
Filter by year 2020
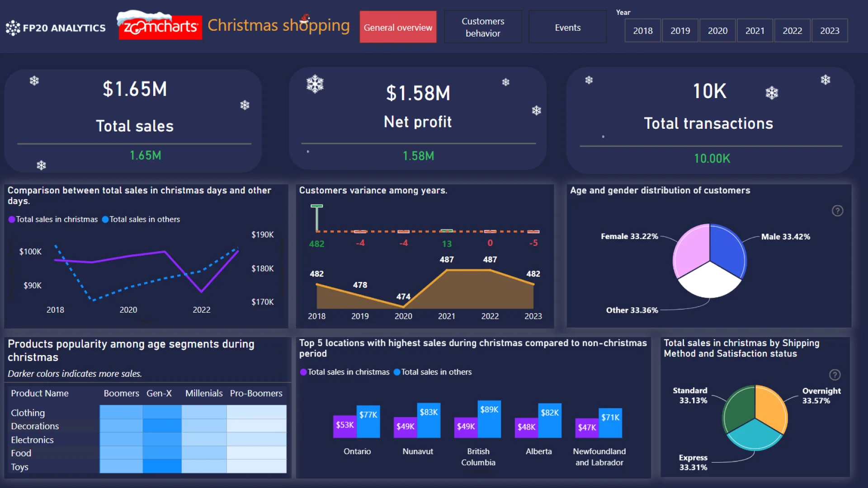pos(717,30)
